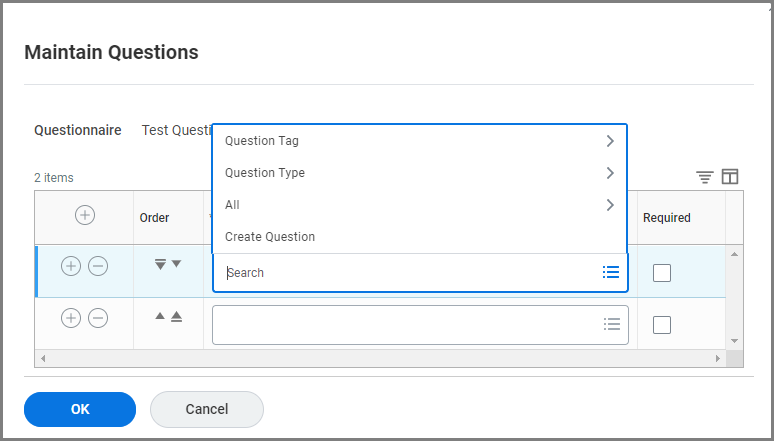Move first row to bottom arrow
The height and width of the screenshot is (441, 774).
click(x=159, y=265)
